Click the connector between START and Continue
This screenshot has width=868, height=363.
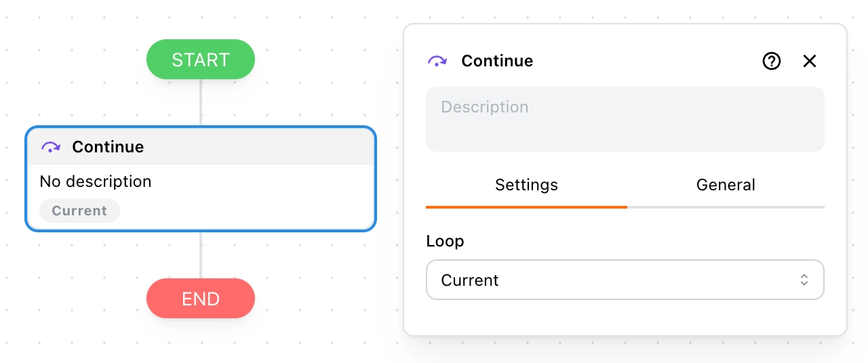pos(201,102)
